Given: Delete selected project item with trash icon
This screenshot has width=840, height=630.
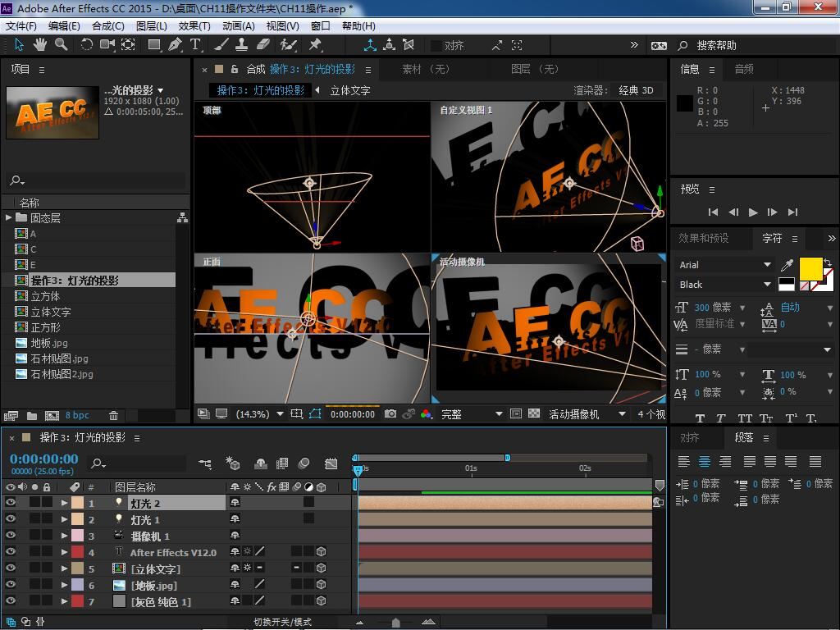Looking at the screenshot, I should (114, 416).
